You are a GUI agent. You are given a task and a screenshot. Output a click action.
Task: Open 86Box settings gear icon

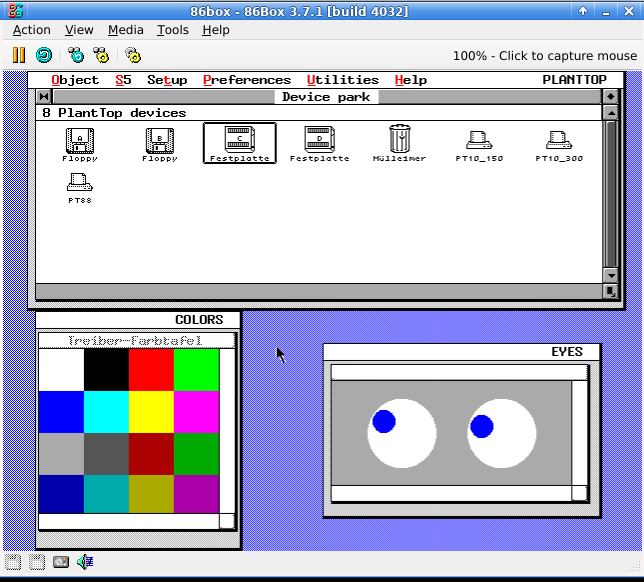133,55
